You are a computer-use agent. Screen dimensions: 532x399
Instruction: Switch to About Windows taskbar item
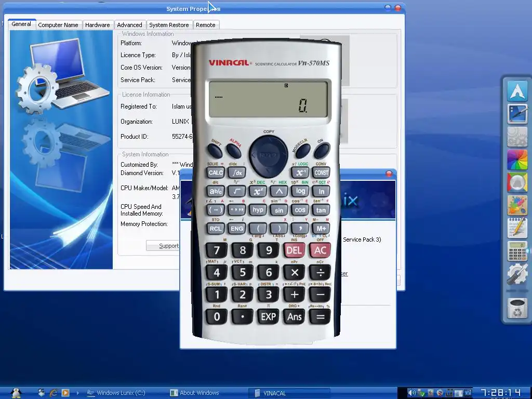(194, 393)
